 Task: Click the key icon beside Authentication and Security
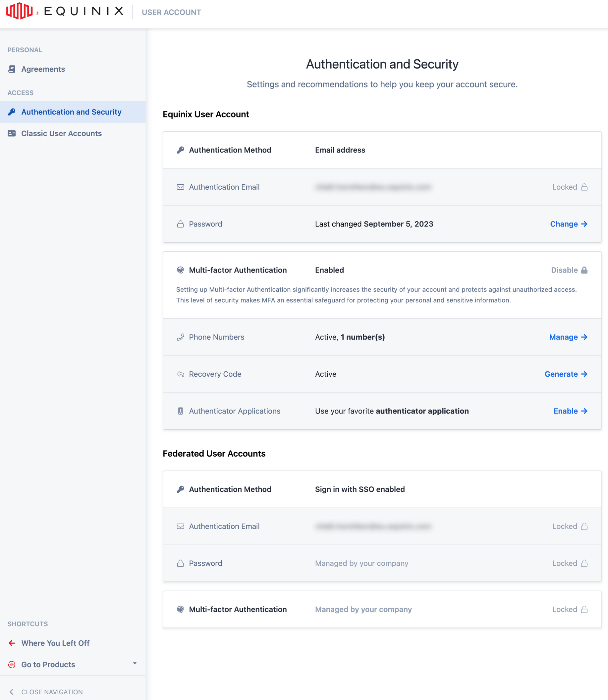coord(12,112)
